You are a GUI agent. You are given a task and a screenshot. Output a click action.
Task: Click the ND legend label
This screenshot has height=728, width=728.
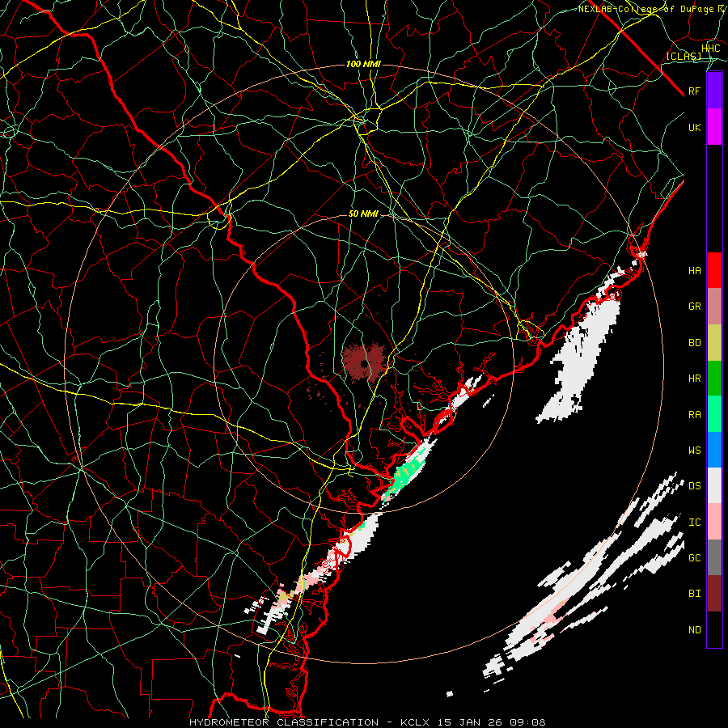(695, 630)
